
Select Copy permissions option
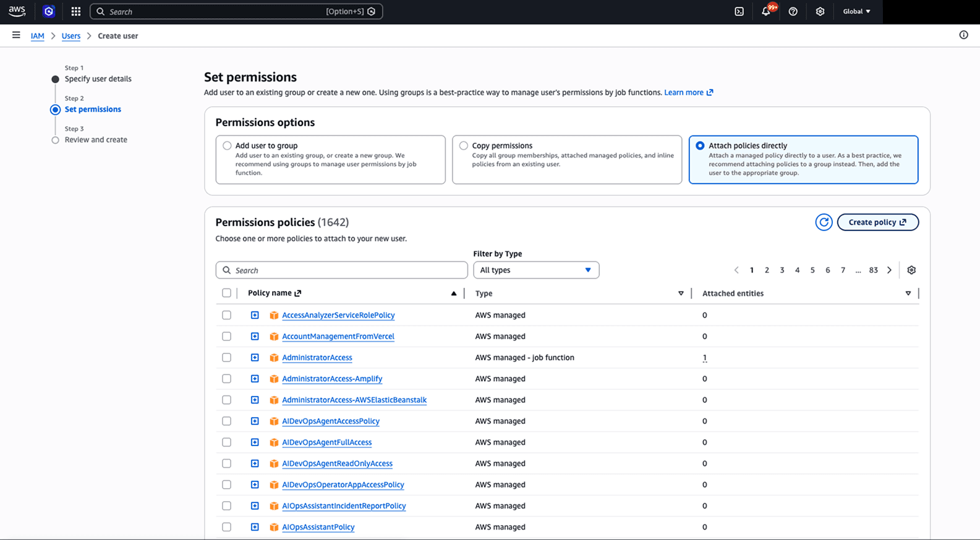(464, 146)
